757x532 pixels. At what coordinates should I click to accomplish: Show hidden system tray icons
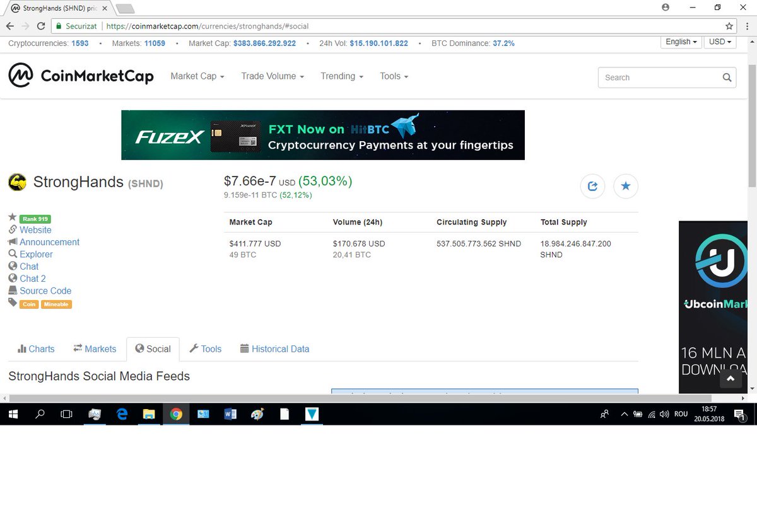625,414
